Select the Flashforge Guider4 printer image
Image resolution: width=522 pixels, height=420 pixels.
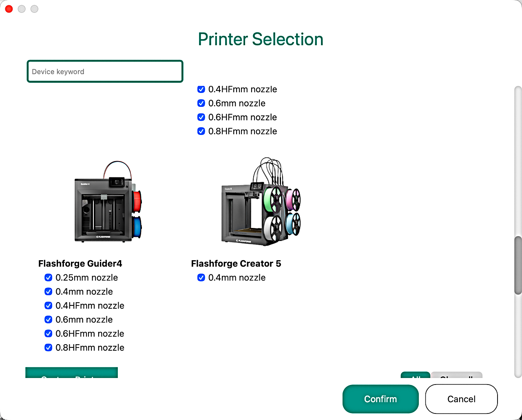[x=108, y=202]
